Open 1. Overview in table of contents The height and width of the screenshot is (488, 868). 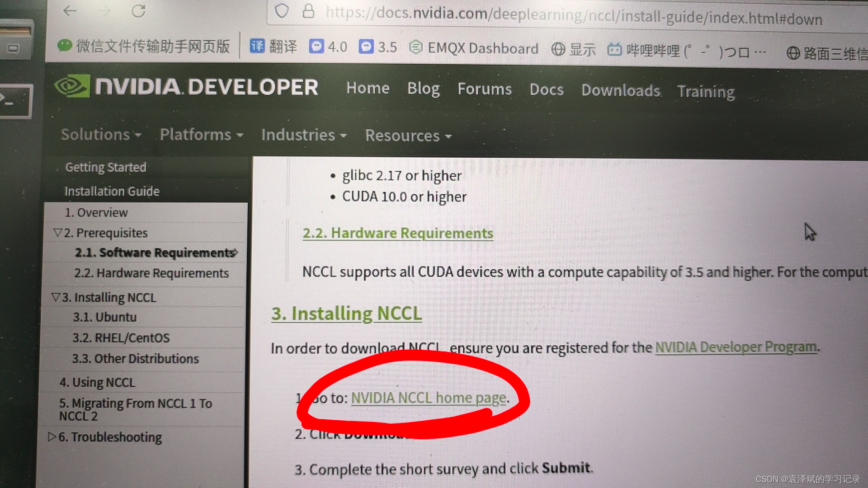click(x=96, y=212)
